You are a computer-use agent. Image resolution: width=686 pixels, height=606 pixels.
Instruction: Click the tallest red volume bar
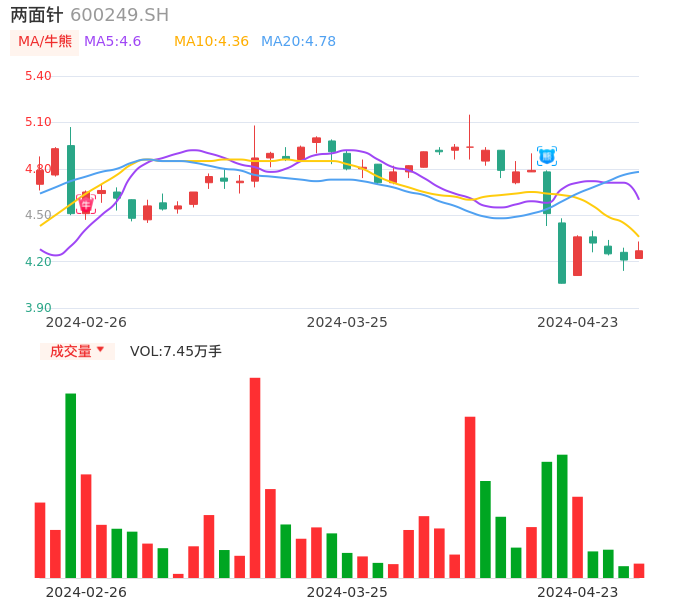click(255, 477)
